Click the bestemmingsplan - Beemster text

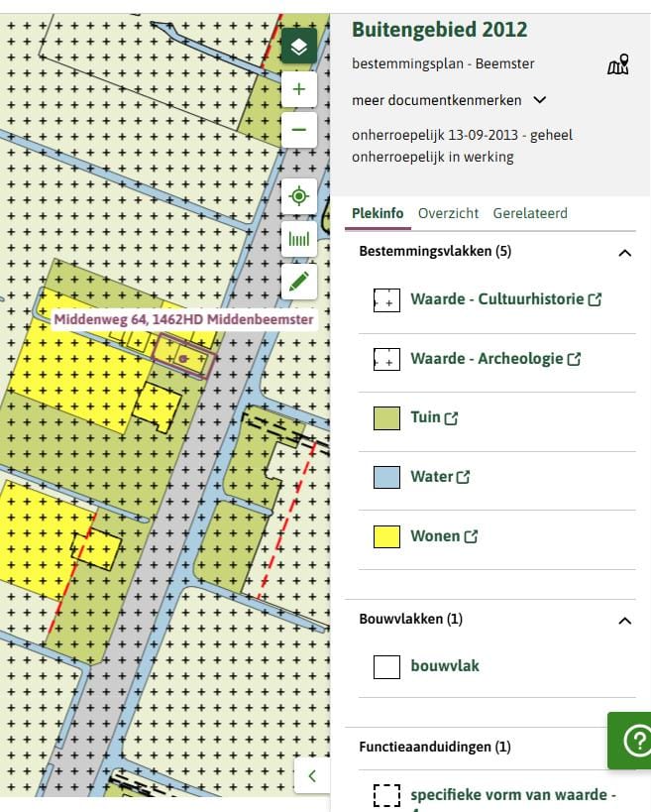(443, 63)
